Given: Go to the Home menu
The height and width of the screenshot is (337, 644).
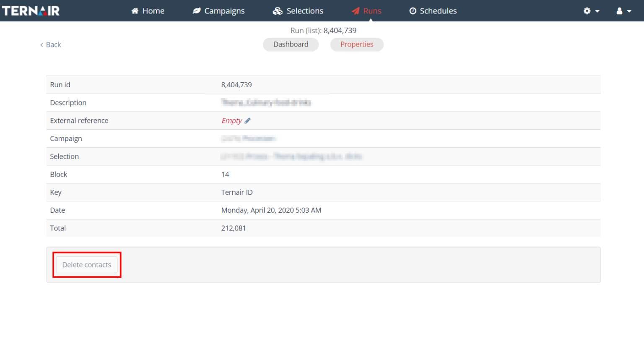Looking at the screenshot, I should [148, 11].
